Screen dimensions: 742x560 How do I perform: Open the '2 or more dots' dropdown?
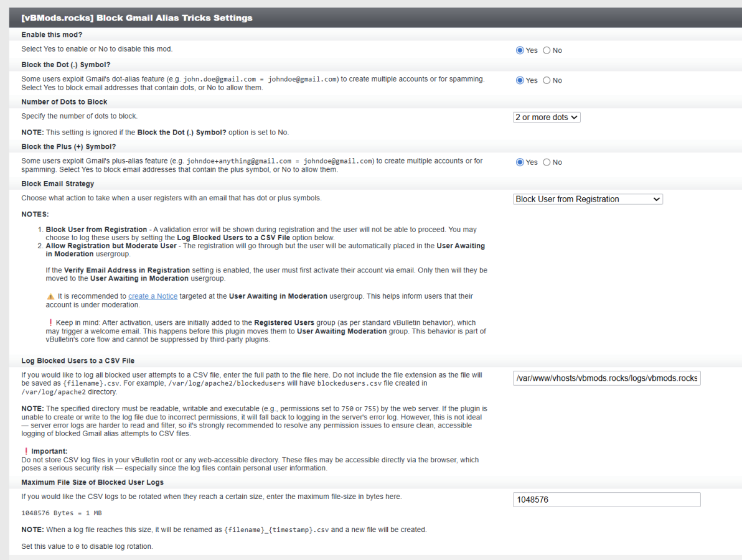coord(547,118)
